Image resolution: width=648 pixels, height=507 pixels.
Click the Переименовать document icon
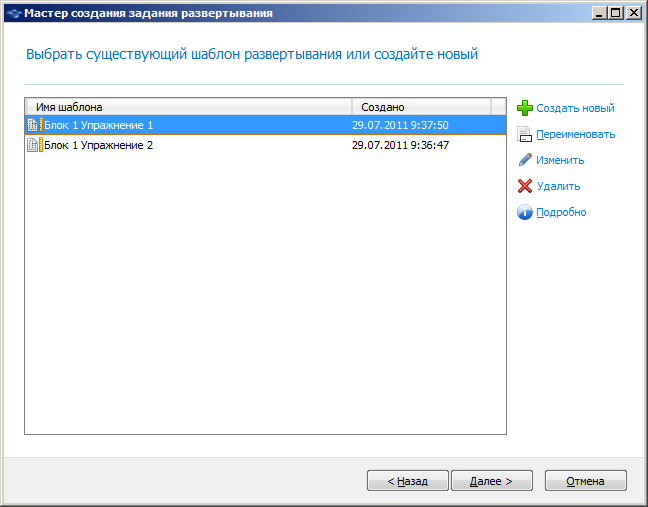525,134
